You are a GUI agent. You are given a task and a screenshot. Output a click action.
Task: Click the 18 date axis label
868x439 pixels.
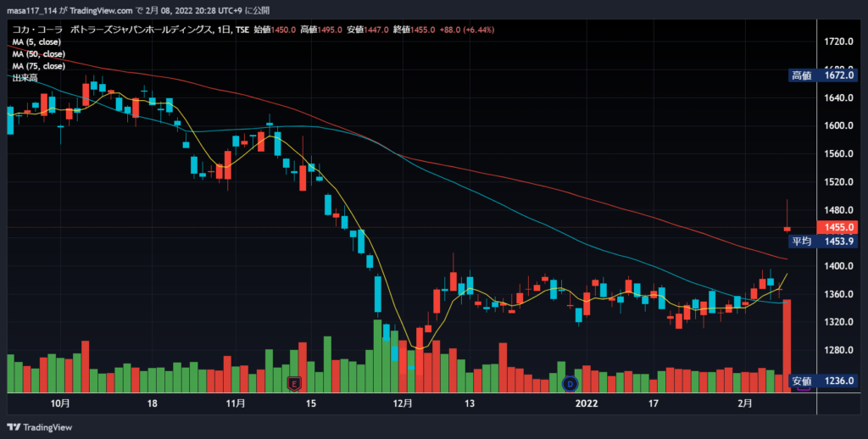153,403
